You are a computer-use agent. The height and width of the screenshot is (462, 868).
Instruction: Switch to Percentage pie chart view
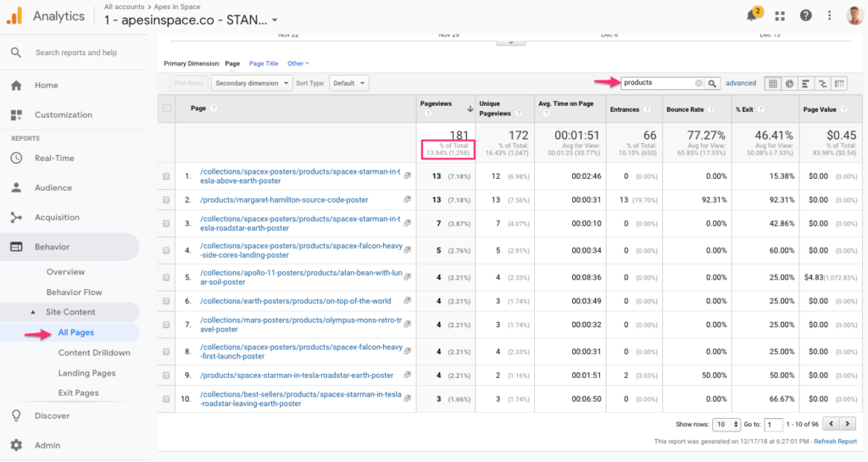(789, 84)
